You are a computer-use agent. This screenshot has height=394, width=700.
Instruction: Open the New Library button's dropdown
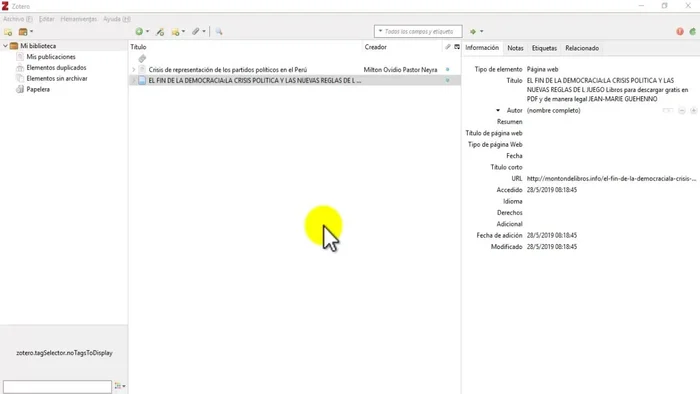point(31,32)
